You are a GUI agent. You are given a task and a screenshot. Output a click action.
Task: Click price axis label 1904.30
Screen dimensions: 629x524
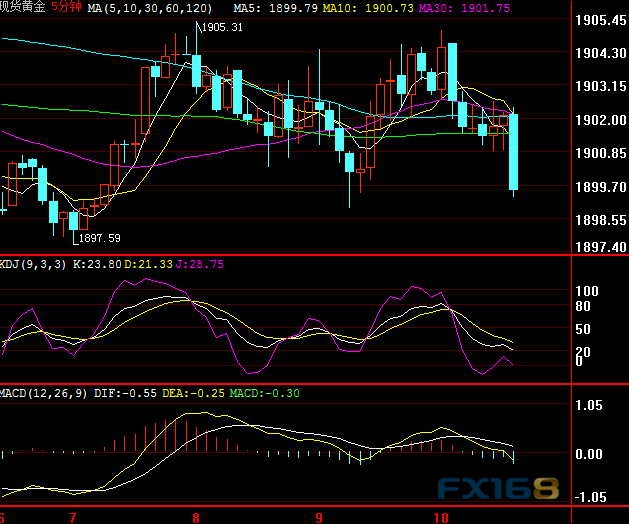click(x=601, y=53)
